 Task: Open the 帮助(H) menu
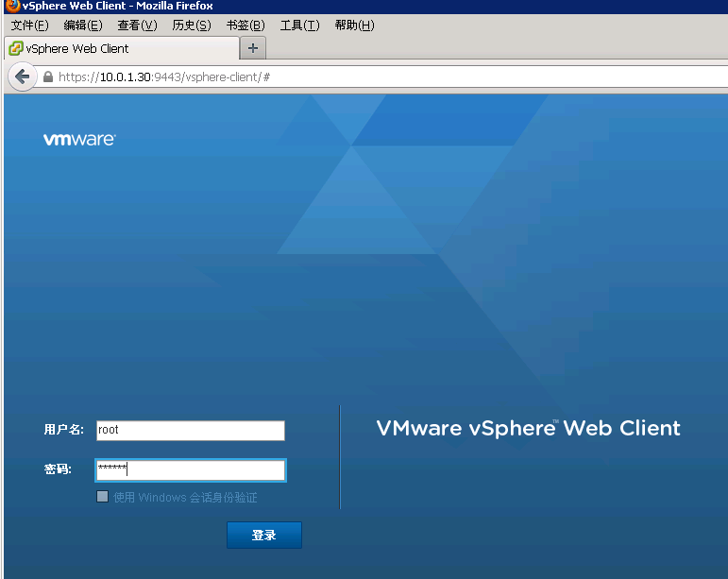pos(354,26)
